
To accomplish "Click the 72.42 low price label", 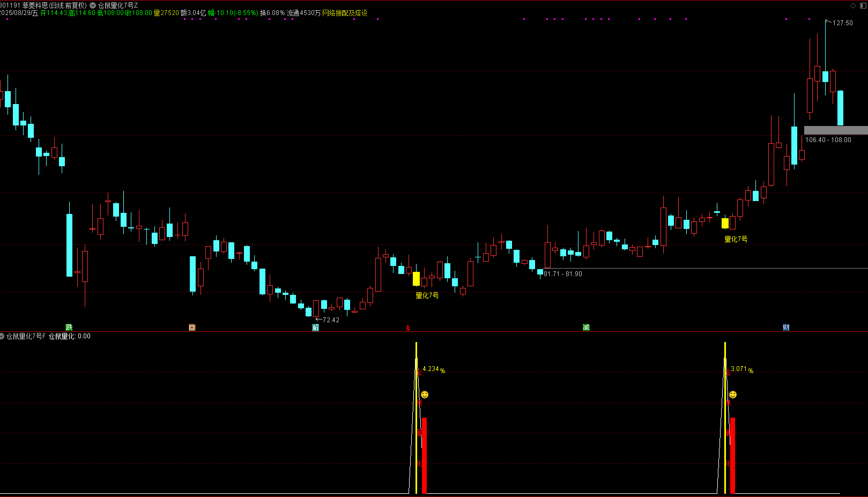I will click(x=331, y=320).
